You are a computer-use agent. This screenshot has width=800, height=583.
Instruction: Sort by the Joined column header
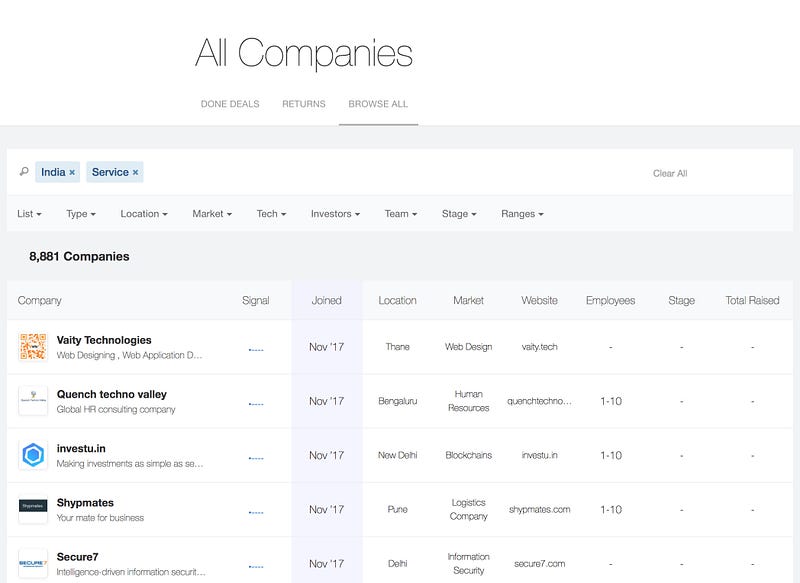(x=327, y=300)
